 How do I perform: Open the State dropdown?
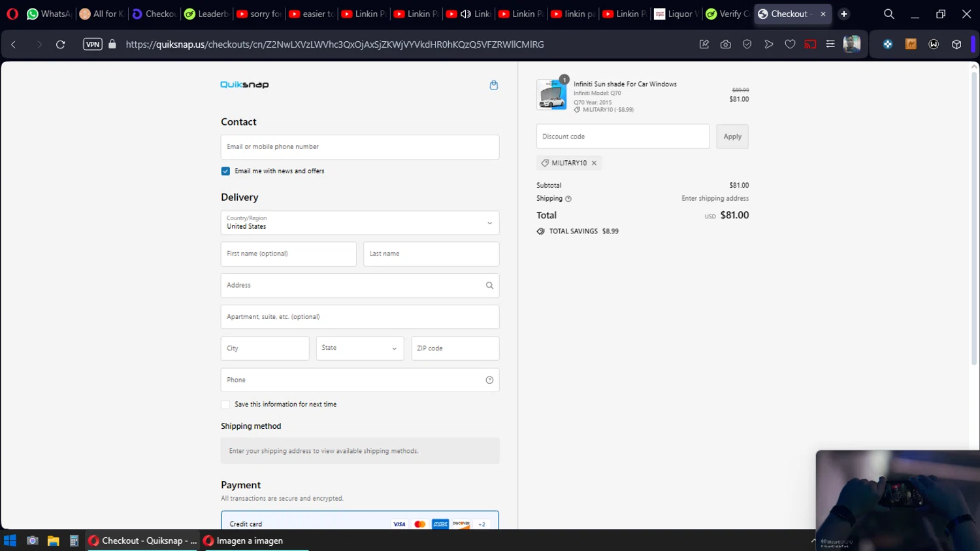[360, 348]
